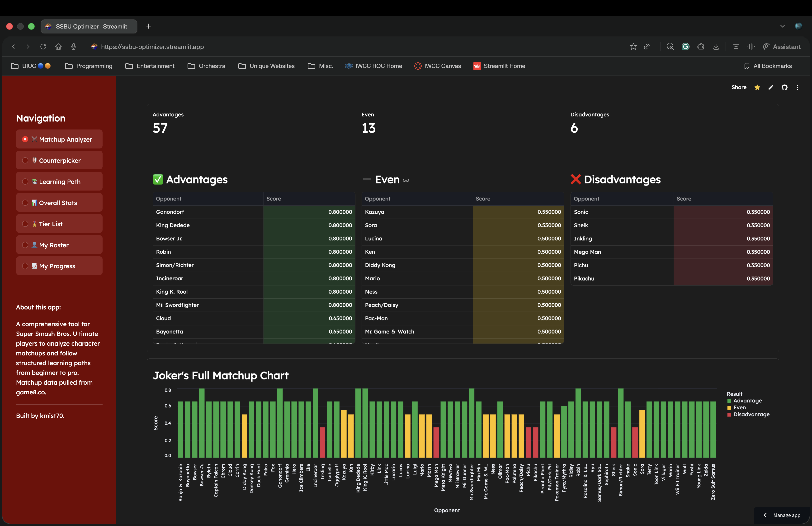This screenshot has width=812, height=526.
Task: Click the browser back arrow
Action: click(x=14, y=47)
